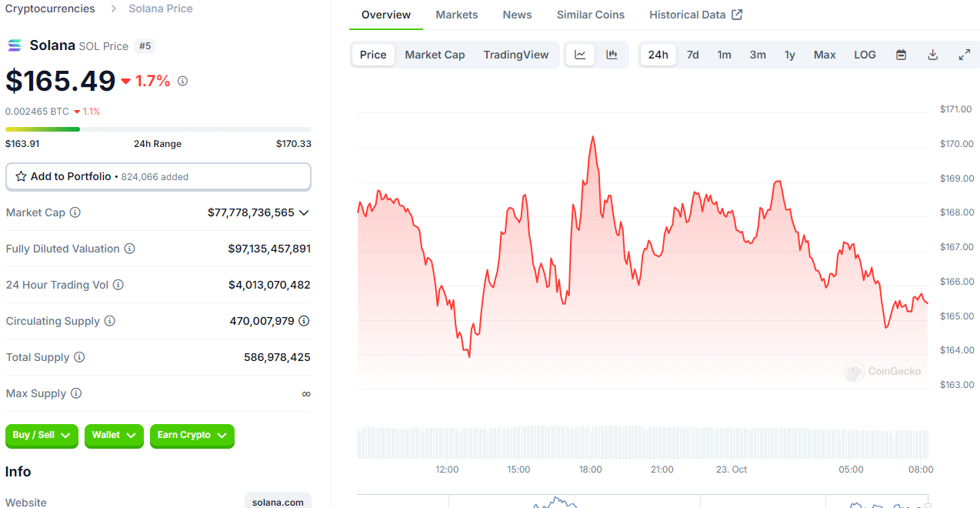
Task: Set the chart range to 1m
Action: [725, 55]
